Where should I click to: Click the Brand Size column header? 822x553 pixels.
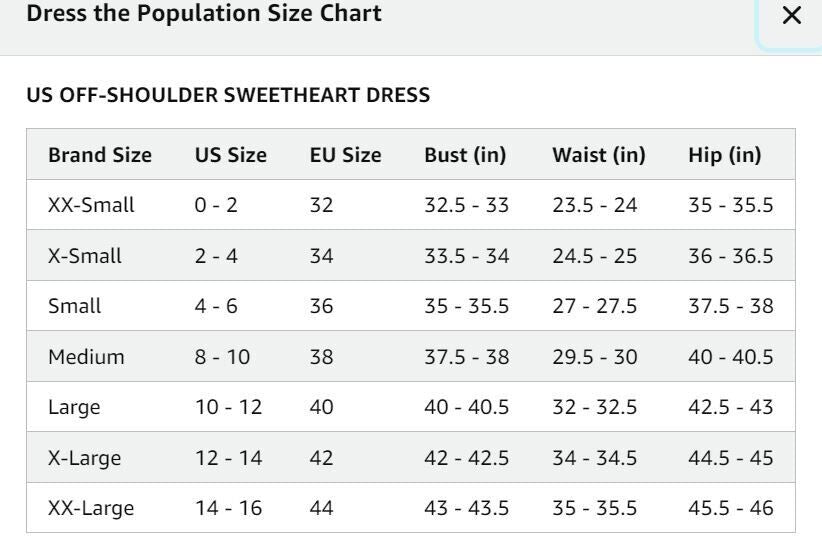point(100,155)
